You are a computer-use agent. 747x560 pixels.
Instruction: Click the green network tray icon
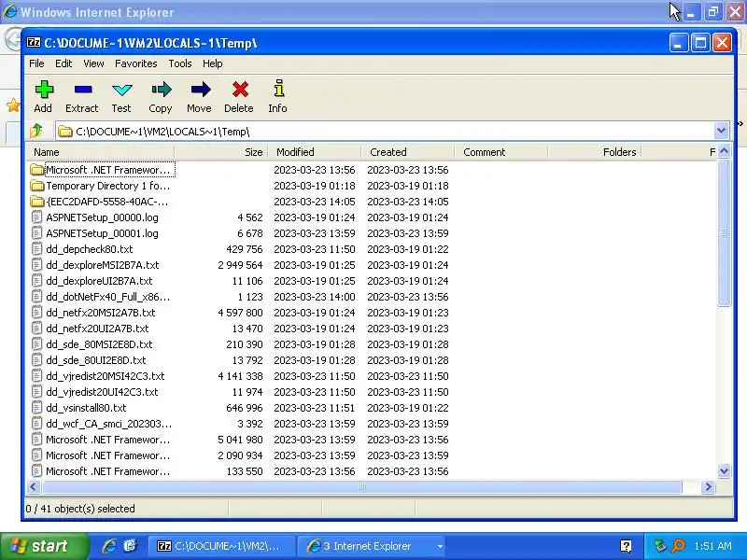660,546
